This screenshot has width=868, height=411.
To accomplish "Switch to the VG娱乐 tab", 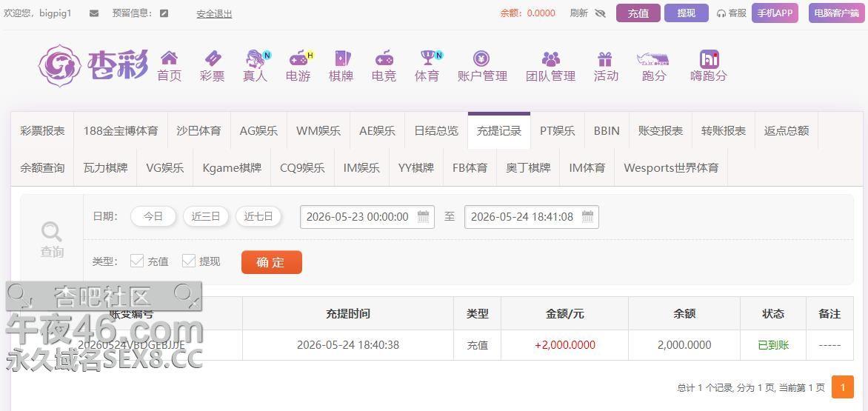I will [x=165, y=167].
